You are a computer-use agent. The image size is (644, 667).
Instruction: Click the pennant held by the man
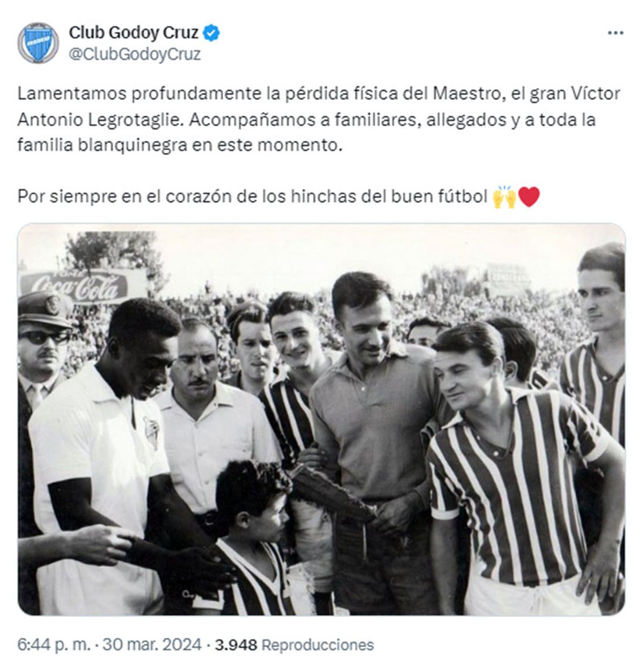[333, 491]
